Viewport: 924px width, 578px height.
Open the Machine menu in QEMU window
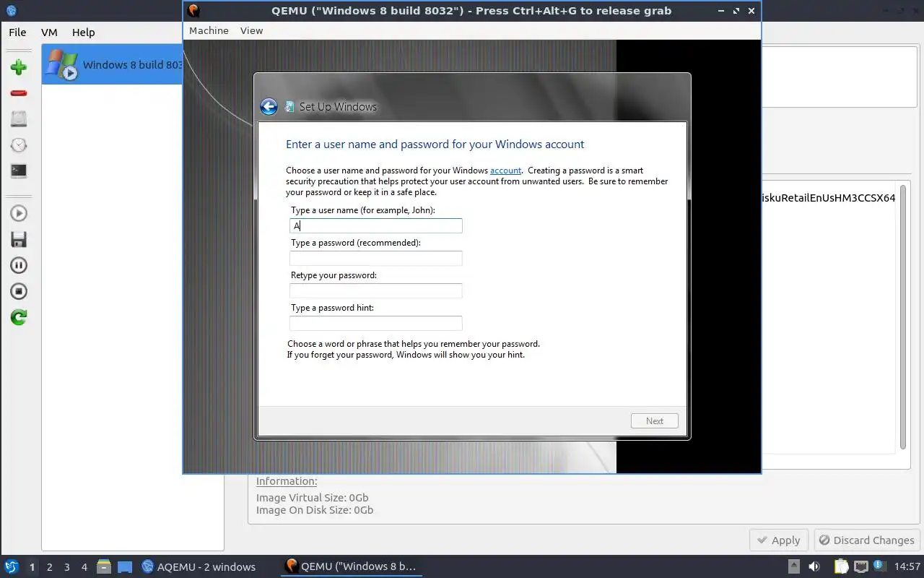(x=209, y=30)
